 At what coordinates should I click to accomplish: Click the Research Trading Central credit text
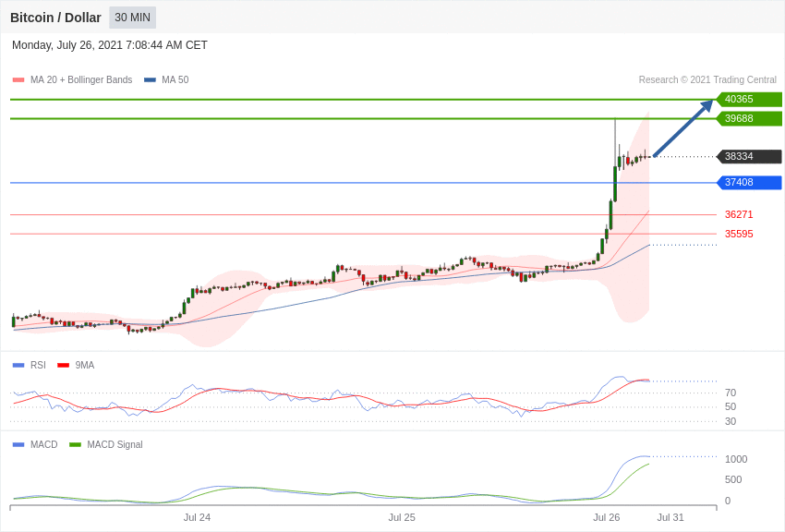pyautogui.click(x=707, y=80)
